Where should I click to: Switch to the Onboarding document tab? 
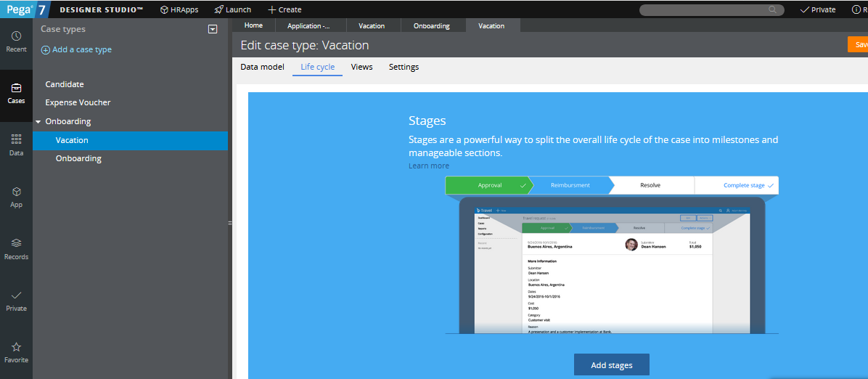click(431, 25)
